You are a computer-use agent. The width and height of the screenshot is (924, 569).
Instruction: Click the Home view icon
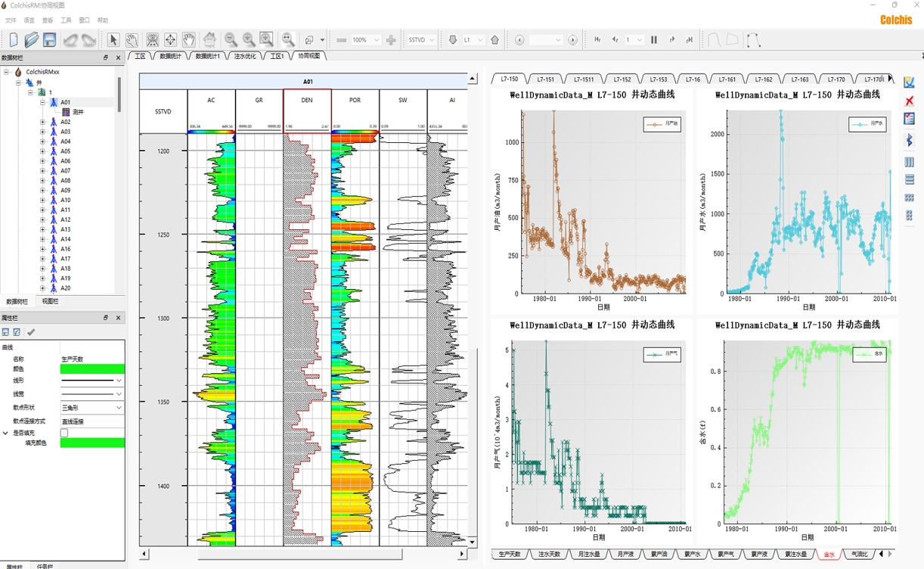click(x=209, y=39)
